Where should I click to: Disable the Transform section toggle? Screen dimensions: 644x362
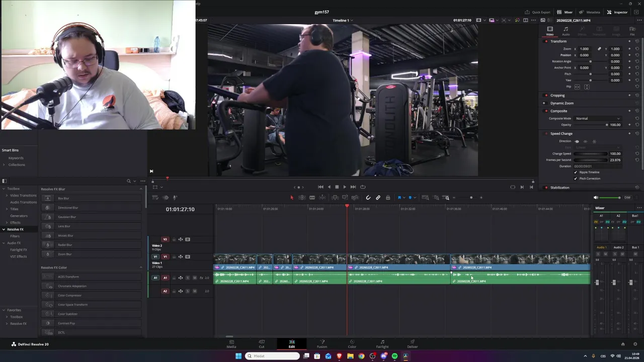[x=546, y=41]
